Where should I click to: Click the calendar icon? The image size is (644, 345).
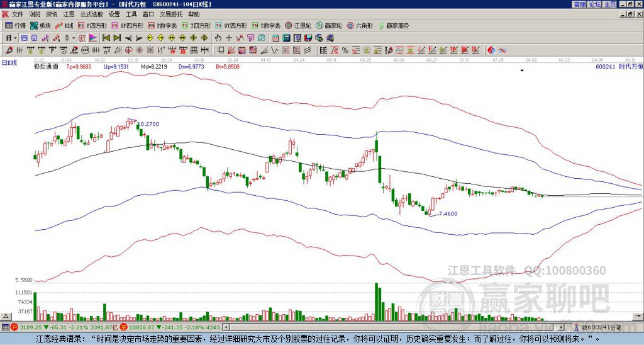pyautogui.click(x=275, y=38)
